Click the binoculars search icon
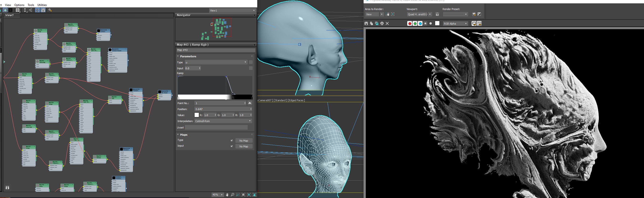This screenshot has height=198, width=644. point(7,187)
